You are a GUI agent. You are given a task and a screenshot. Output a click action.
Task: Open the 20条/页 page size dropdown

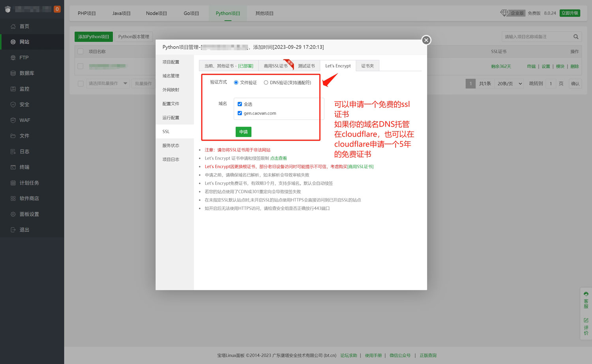coord(509,83)
